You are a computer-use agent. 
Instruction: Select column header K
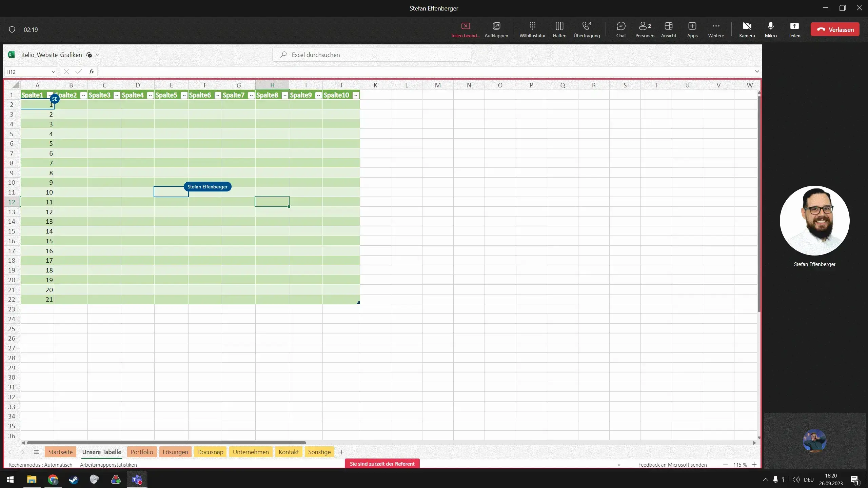click(375, 85)
